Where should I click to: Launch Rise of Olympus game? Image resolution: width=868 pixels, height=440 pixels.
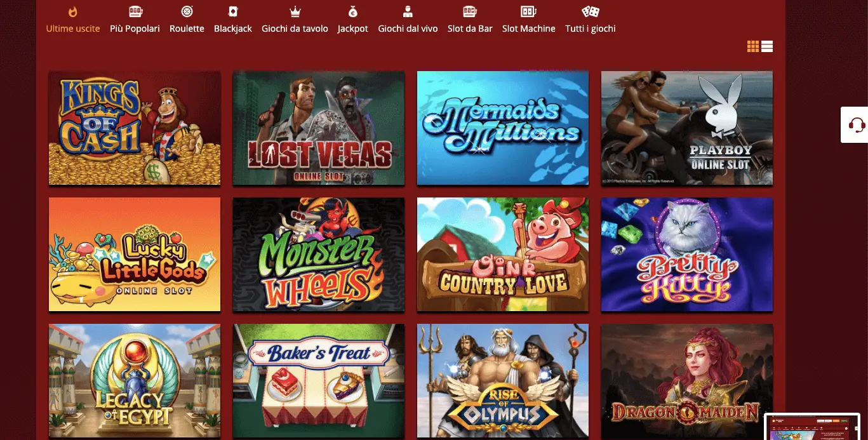click(503, 381)
